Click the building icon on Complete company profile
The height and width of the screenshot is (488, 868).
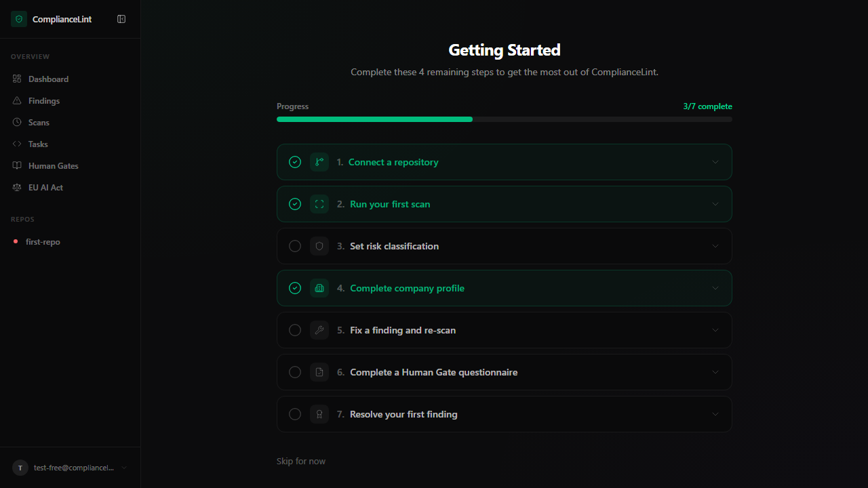[x=319, y=288]
